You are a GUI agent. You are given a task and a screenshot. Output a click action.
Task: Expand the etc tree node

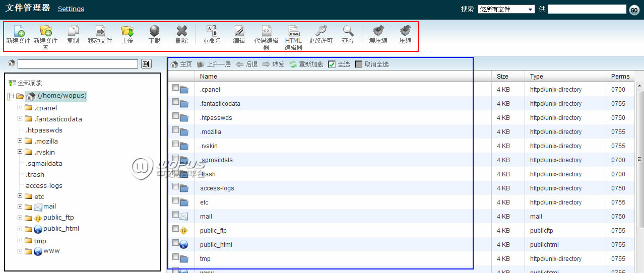(20, 196)
